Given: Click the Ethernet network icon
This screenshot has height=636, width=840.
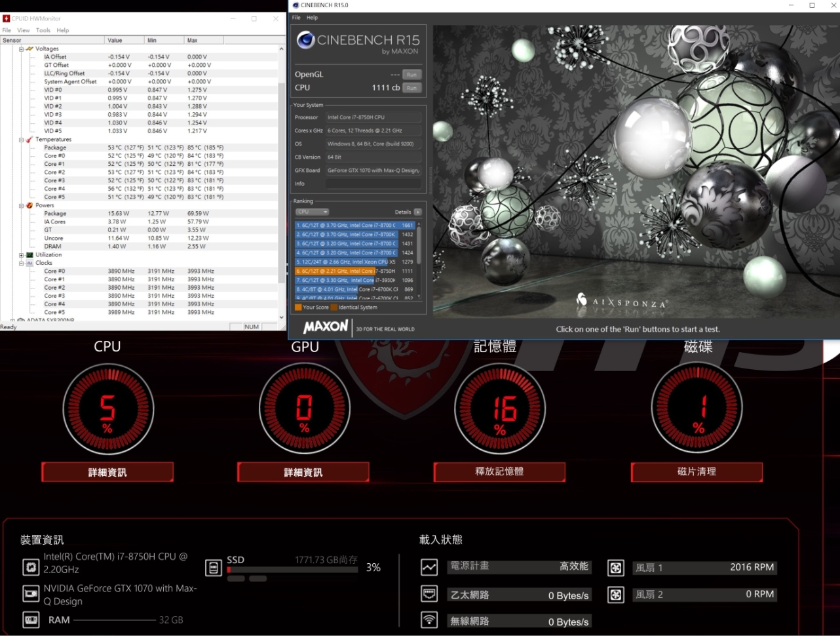Looking at the screenshot, I should [x=429, y=595].
